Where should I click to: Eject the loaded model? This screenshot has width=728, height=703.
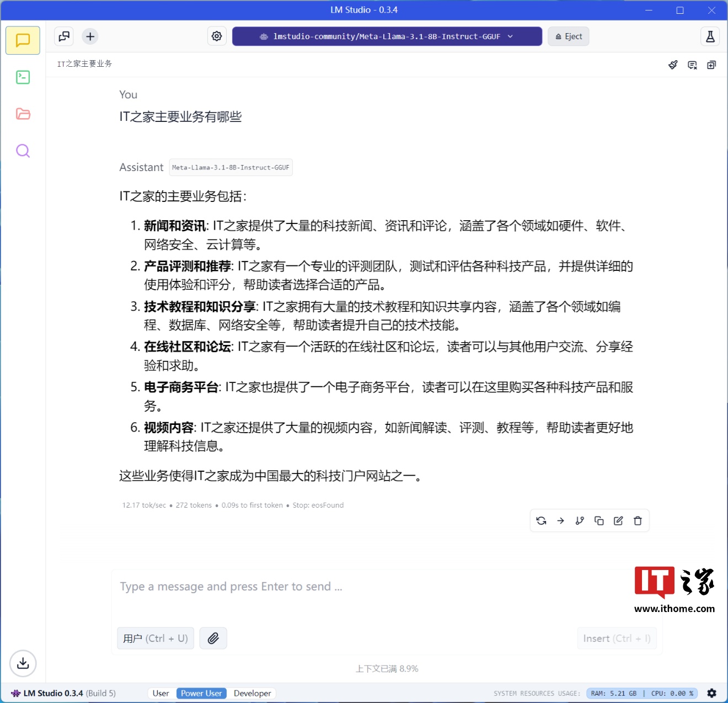[x=569, y=36]
